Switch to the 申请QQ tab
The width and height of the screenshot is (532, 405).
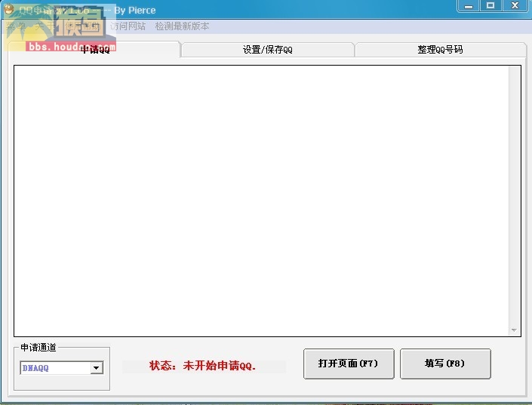click(94, 50)
